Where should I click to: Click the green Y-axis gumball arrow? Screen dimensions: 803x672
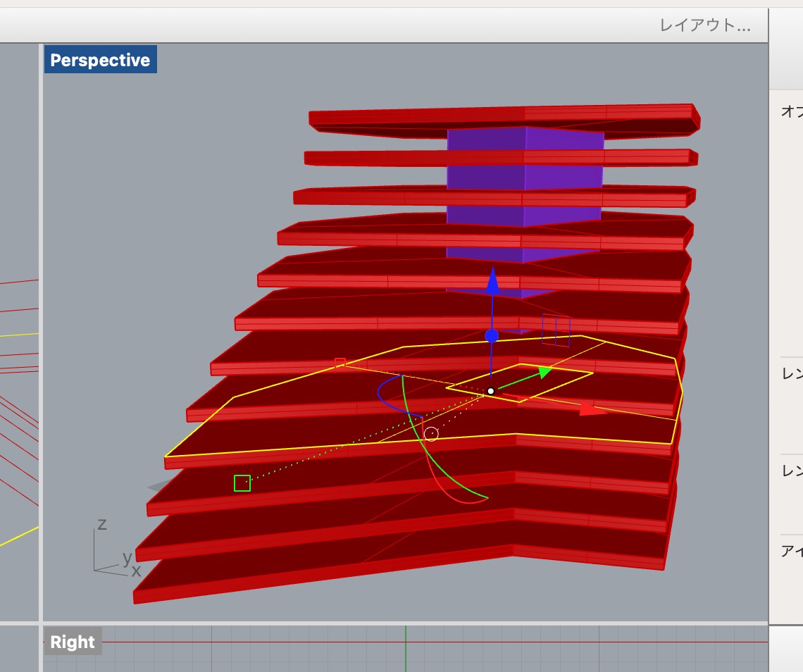(545, 372)
